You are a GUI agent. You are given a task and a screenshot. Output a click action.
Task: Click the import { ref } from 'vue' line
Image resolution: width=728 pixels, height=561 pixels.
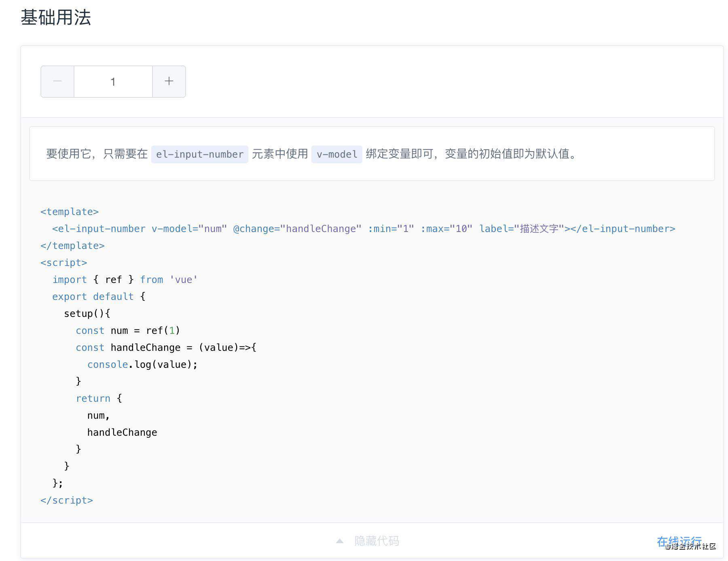pos(125,280)
